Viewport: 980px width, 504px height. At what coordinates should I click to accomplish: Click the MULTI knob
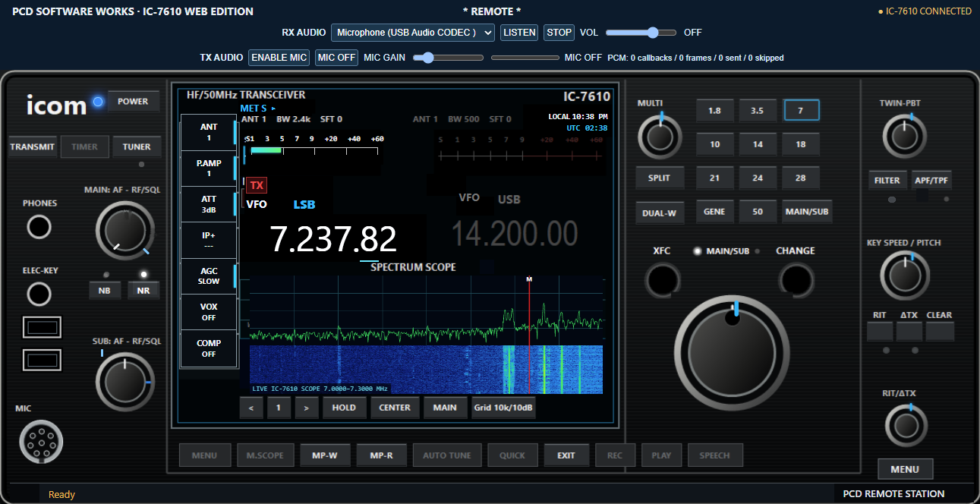[660, 137]
